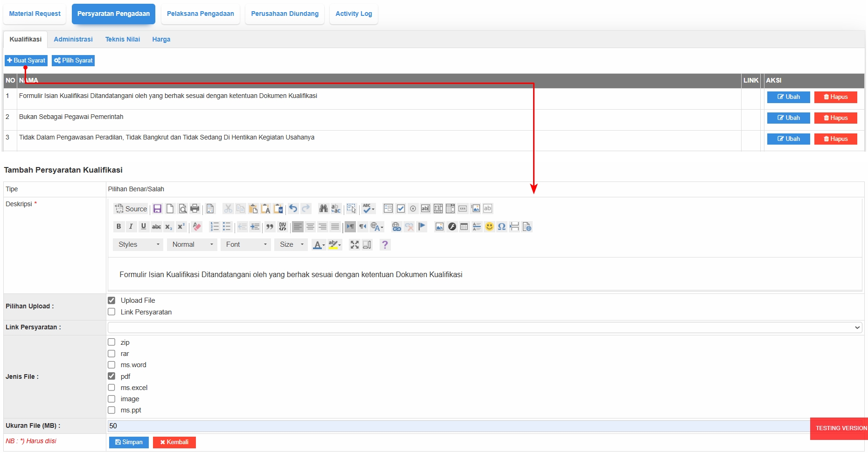Tick the zip file type checkbox

pyautogui.click(x=111, y=342)
